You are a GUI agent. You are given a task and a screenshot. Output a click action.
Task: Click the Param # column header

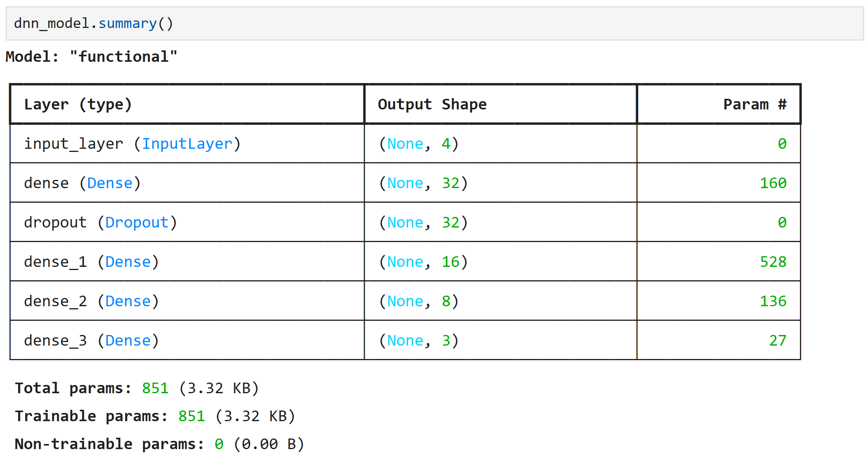[x=754, y=104]
